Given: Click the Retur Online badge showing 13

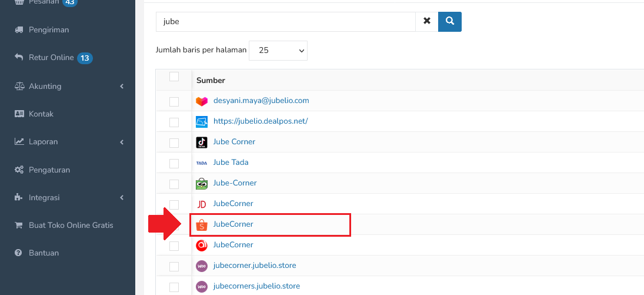Looking at the screenshot, I should pyautogui.click(x=85, y=58).
